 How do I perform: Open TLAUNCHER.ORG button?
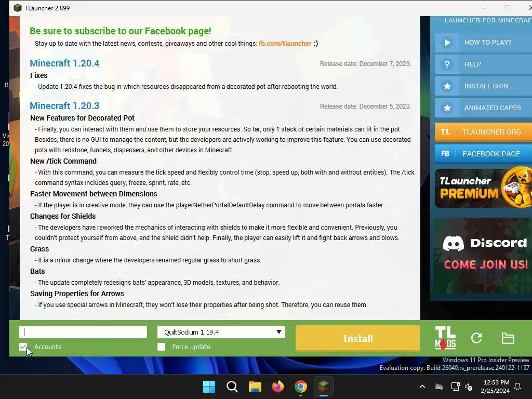tap(484, 132)
